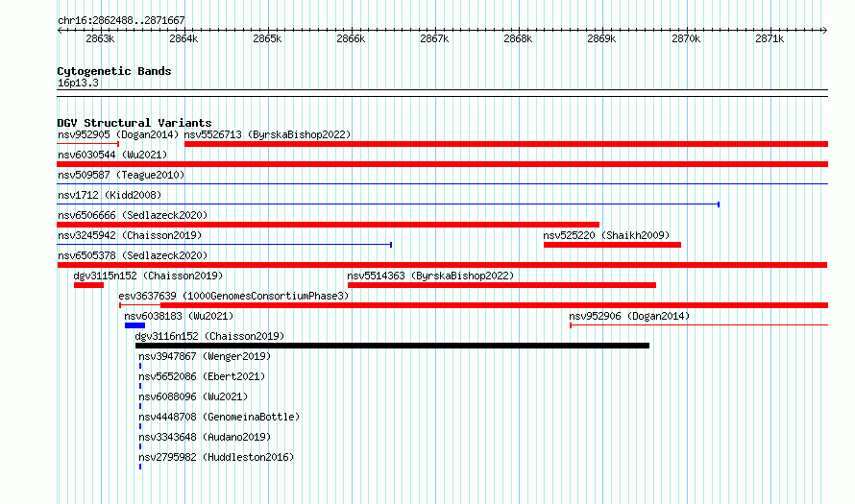Select nsv5514363 (ByrskaBishop2022) label

[430, 276]
